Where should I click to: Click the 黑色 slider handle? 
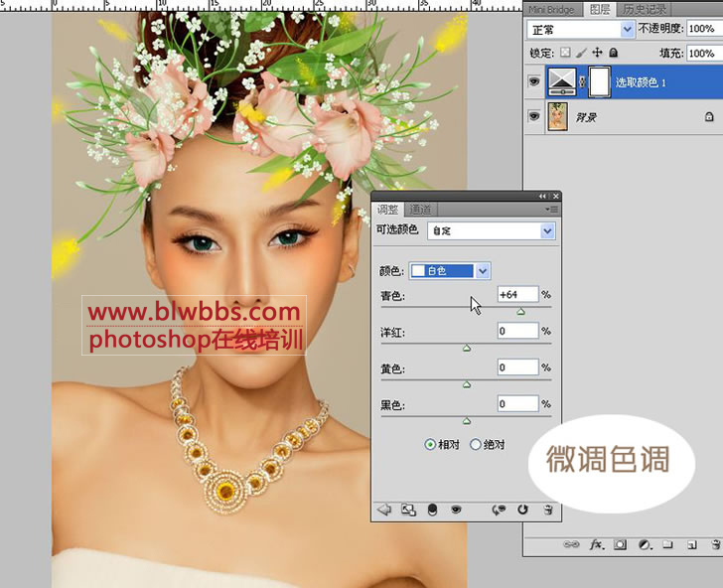pyautogui.click(x=467, y=421)
